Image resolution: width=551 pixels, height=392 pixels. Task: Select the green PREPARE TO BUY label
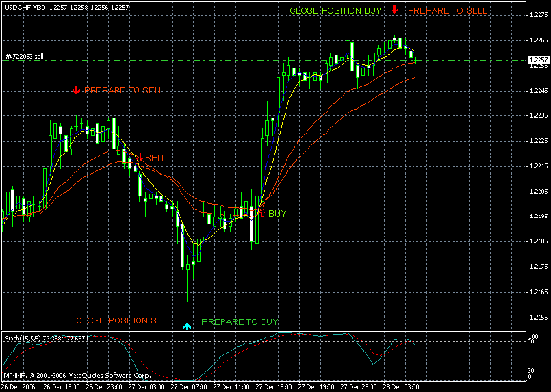click(240, 321)
